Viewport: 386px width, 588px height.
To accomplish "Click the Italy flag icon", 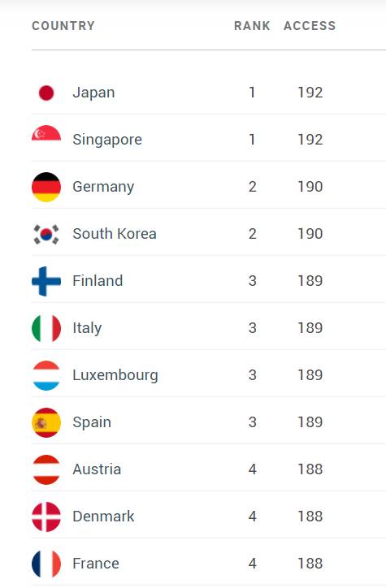I will (x=46, y=328).
